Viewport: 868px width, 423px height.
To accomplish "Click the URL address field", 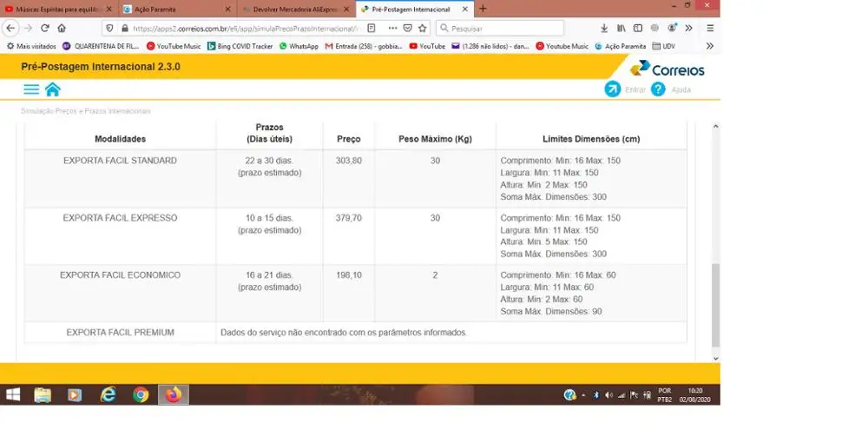I will click(246, 29).
